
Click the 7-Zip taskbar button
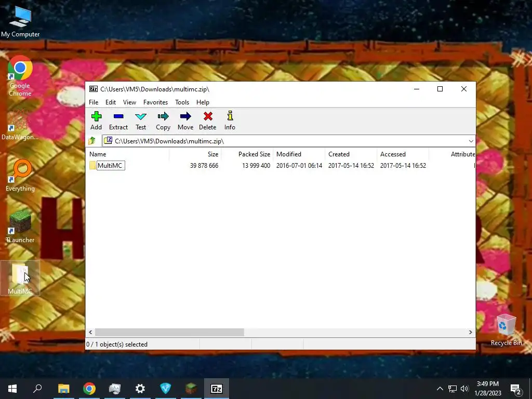coord(217,389)
